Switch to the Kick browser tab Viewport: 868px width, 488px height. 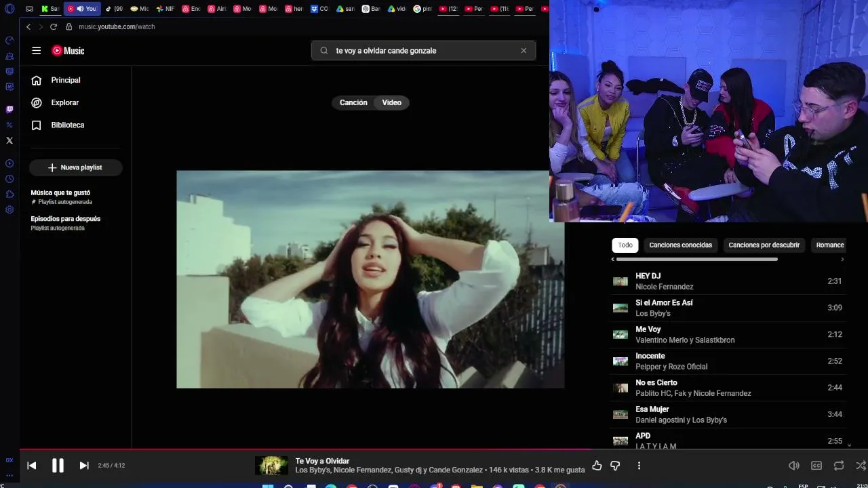click(x=50, y=9)
